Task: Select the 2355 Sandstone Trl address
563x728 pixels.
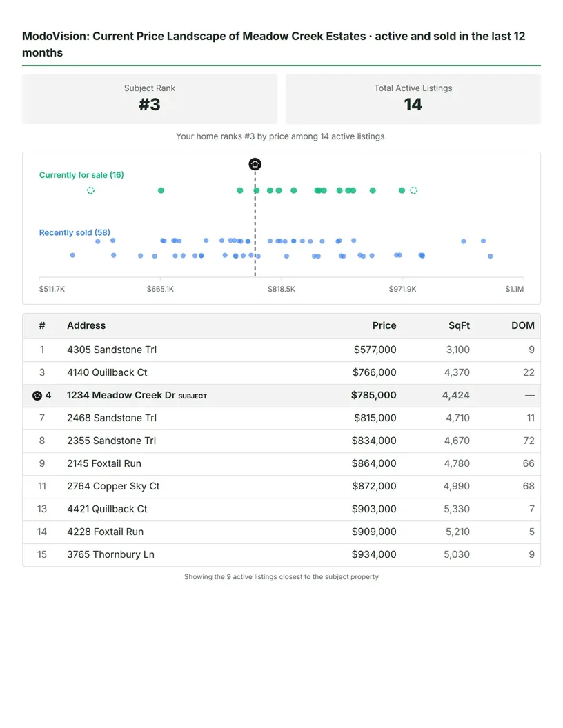Action: click(x=112, y=441)
